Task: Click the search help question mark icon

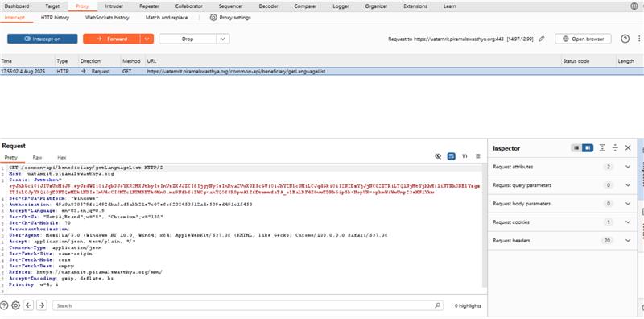Action: tap(4, 305)
